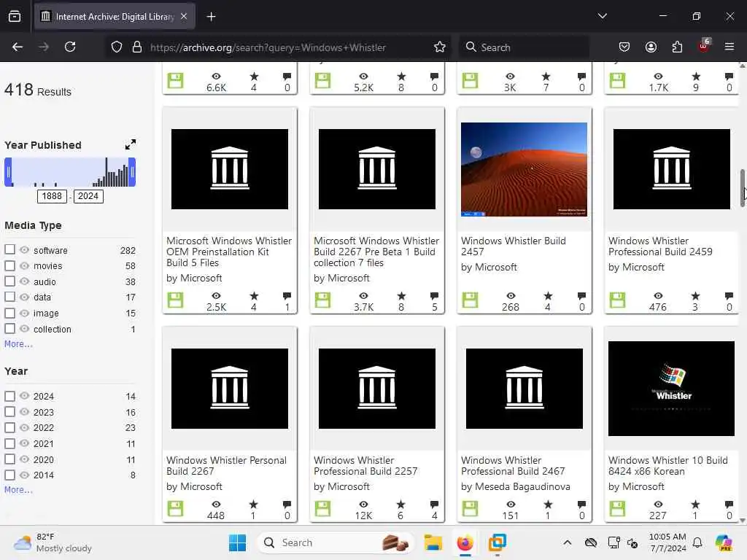Click favorites star on Whistler Build 2457 card
The height and width of the screenshot is (560, 747).
pos(548,296)
